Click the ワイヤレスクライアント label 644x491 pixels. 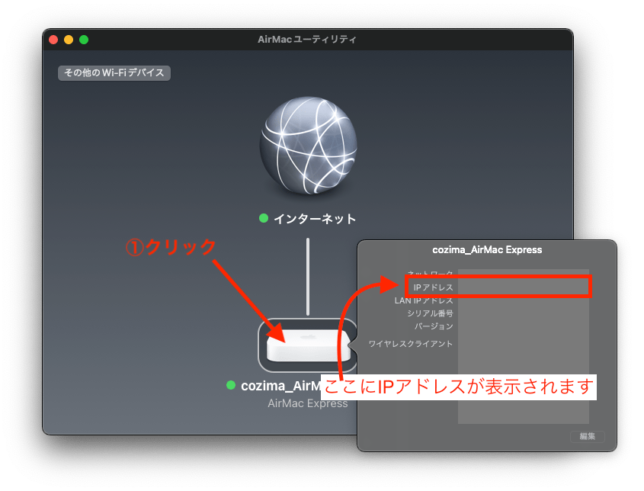410,344
